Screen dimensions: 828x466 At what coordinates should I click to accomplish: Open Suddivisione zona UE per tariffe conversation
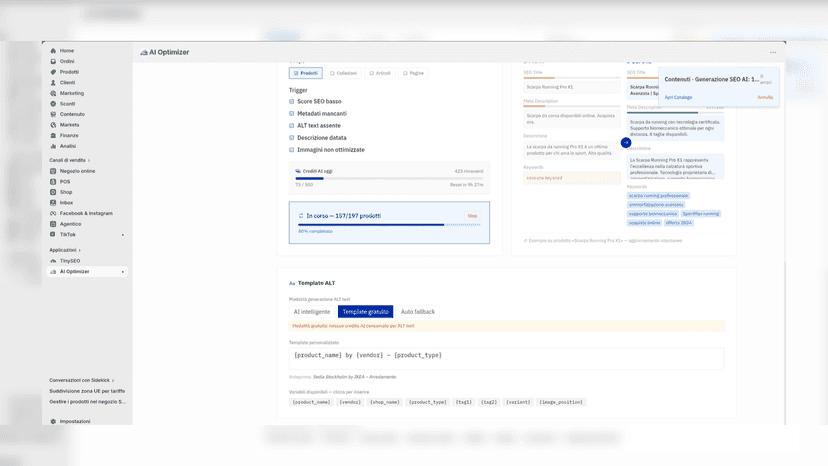pos(87,391)
